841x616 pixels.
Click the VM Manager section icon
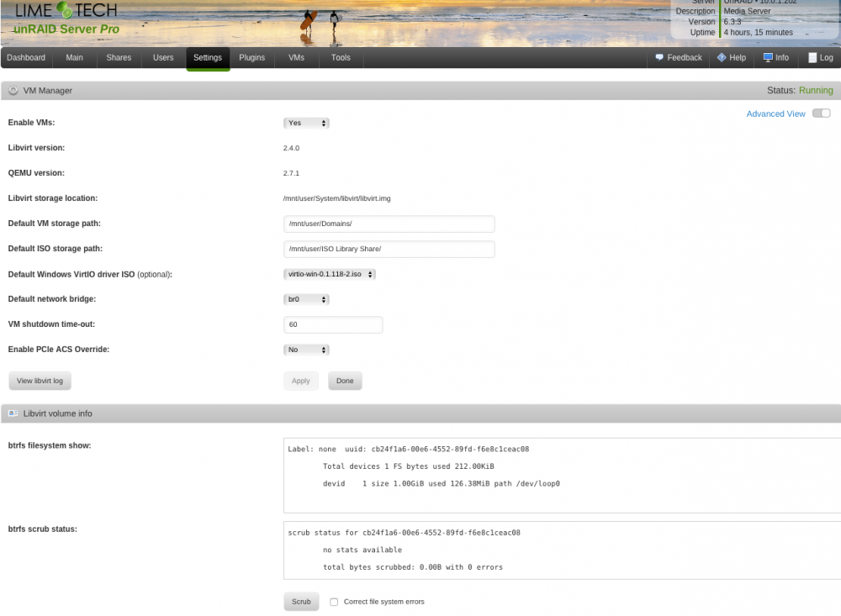tap(13, 91)
